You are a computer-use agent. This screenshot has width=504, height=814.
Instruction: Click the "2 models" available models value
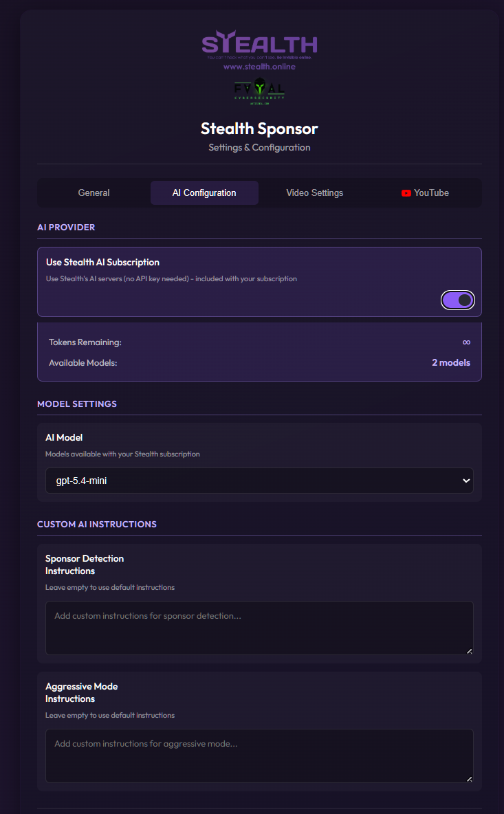(x=450, y=362)
